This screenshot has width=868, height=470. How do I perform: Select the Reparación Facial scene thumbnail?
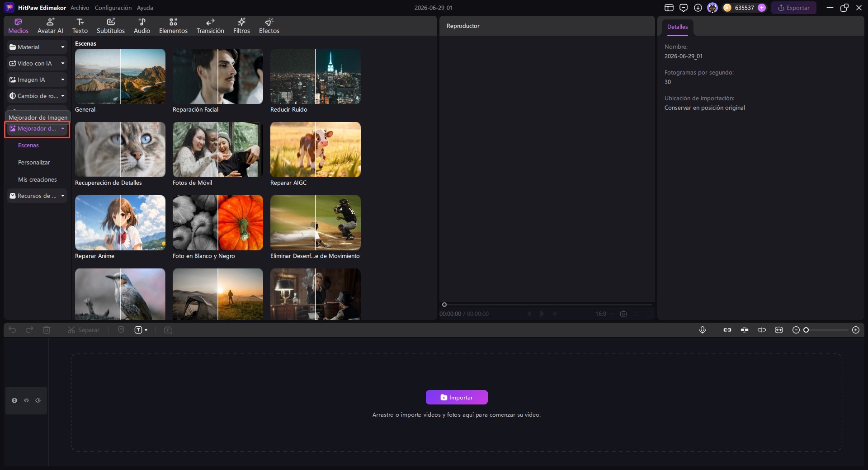click(x=218, y=76)
